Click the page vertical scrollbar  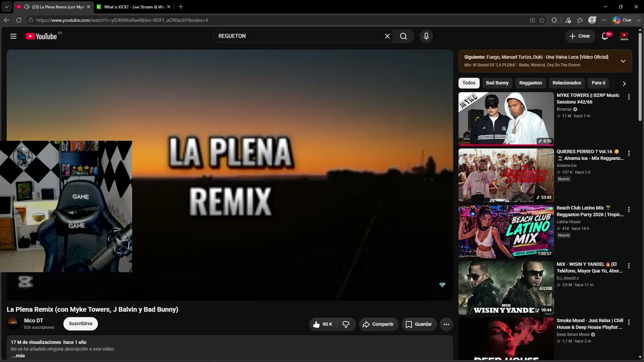[x=640, y=75]
